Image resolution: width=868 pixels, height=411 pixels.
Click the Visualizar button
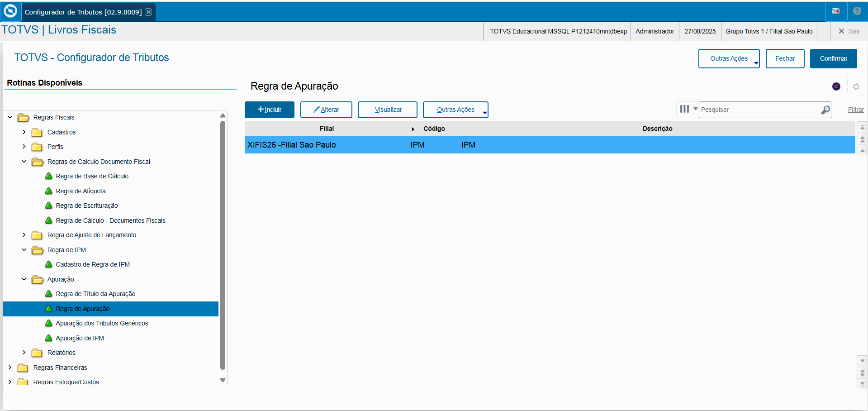388,110
